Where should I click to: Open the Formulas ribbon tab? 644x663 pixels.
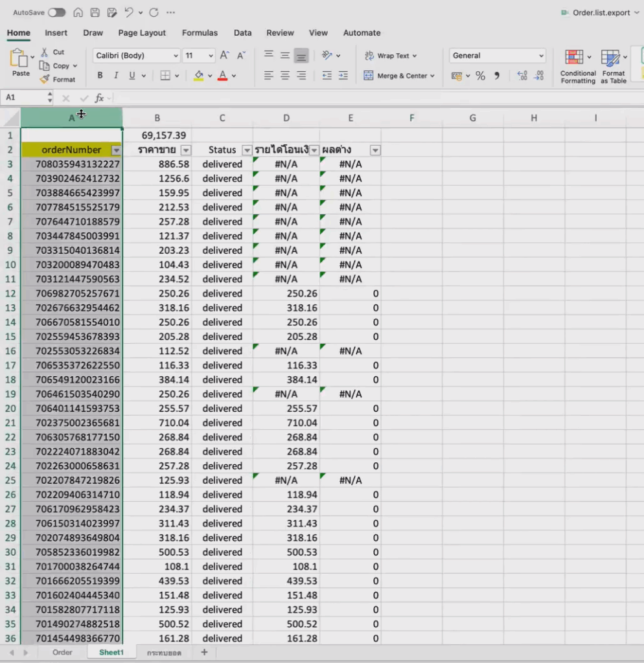click(200, 33)
